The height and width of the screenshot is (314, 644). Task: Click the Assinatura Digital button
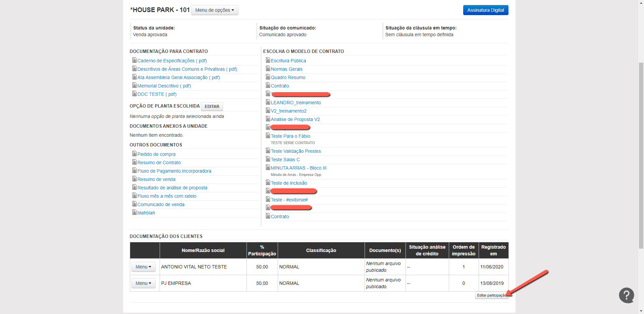[485, 10]
